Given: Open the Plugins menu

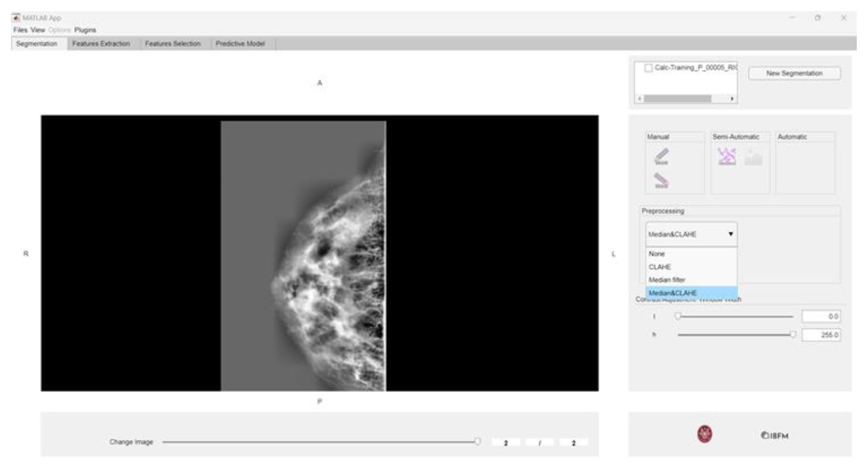Looking at the screenshot, I should pyautogui.click(x=85, y=30).
